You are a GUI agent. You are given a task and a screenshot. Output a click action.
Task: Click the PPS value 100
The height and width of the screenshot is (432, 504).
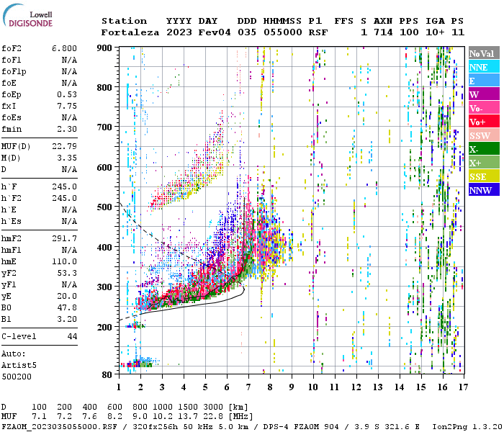click(x=409, y=32)
